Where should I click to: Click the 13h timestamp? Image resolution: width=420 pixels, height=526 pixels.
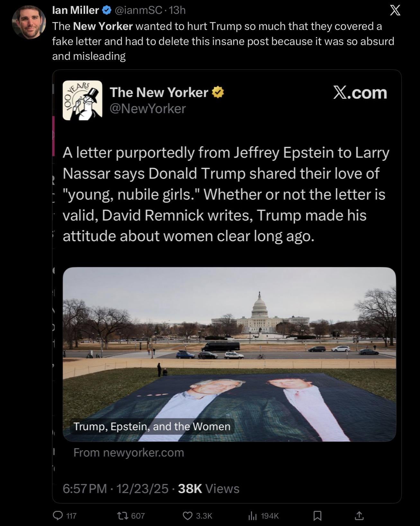[x=177, y=10]
